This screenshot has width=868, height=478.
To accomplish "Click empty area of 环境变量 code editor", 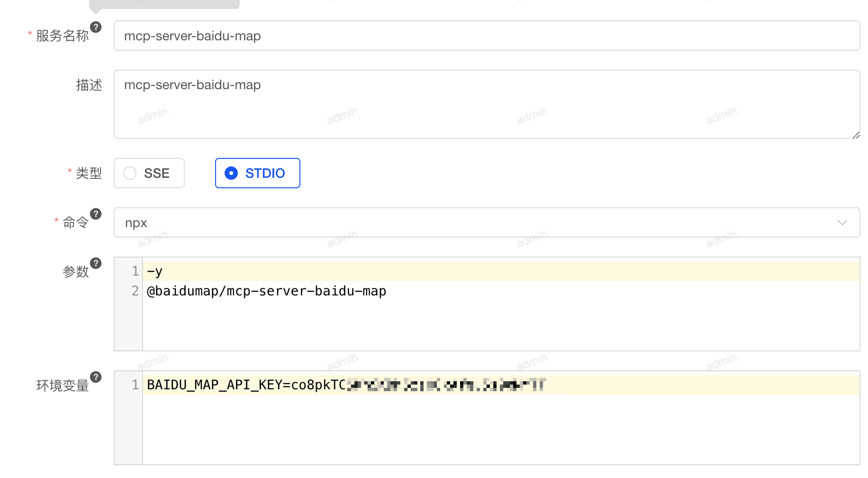I will coord(501,429).
